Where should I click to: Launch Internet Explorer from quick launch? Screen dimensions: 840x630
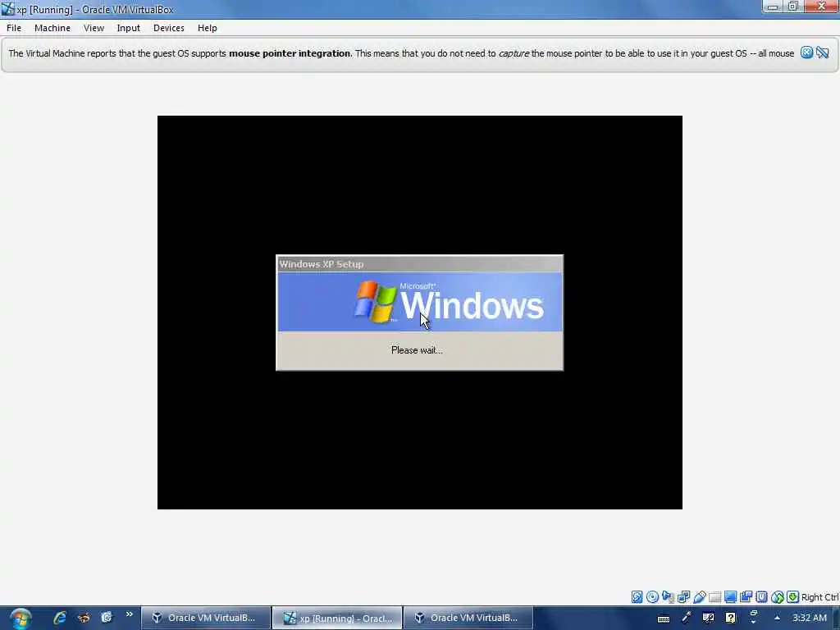point(59,618)
